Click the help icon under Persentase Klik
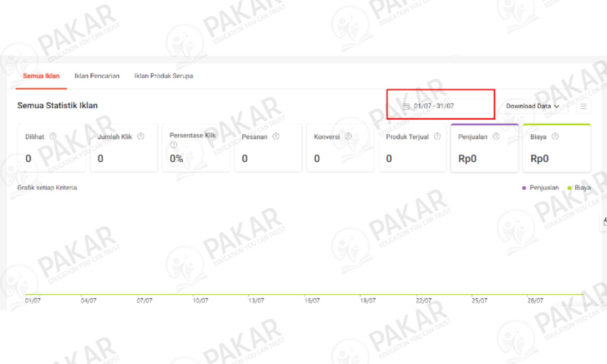This screenshot has height=364, width=607. [174, 145]
